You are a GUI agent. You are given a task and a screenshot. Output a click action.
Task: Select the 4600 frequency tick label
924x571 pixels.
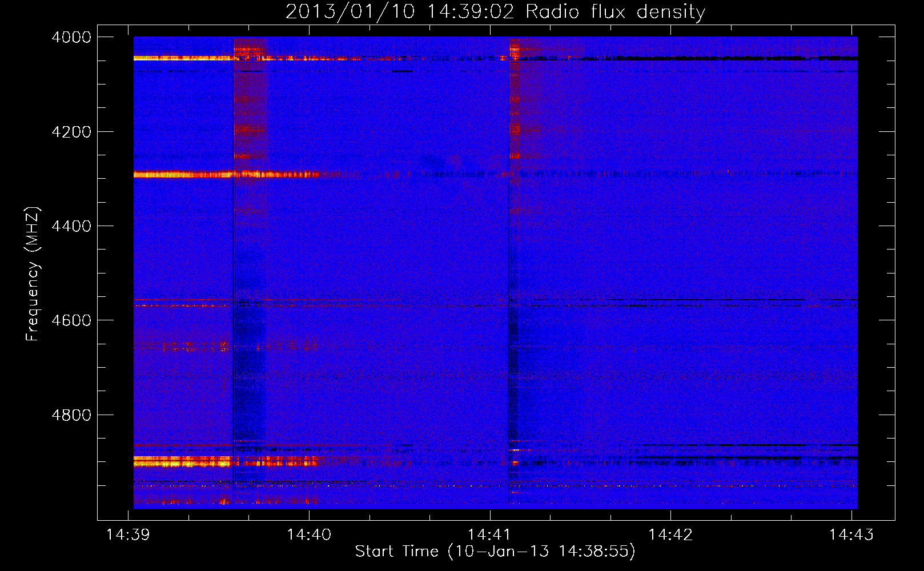click(x=71, y=320)
